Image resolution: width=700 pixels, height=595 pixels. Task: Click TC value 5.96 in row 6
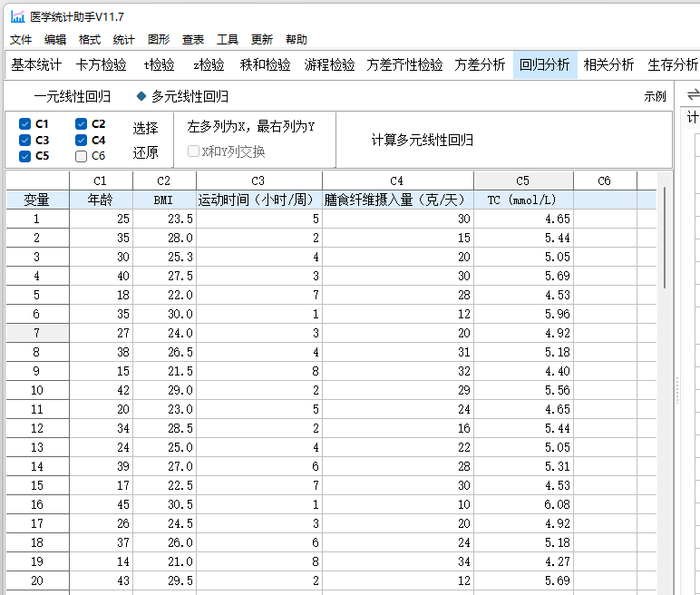coord(523,314)
